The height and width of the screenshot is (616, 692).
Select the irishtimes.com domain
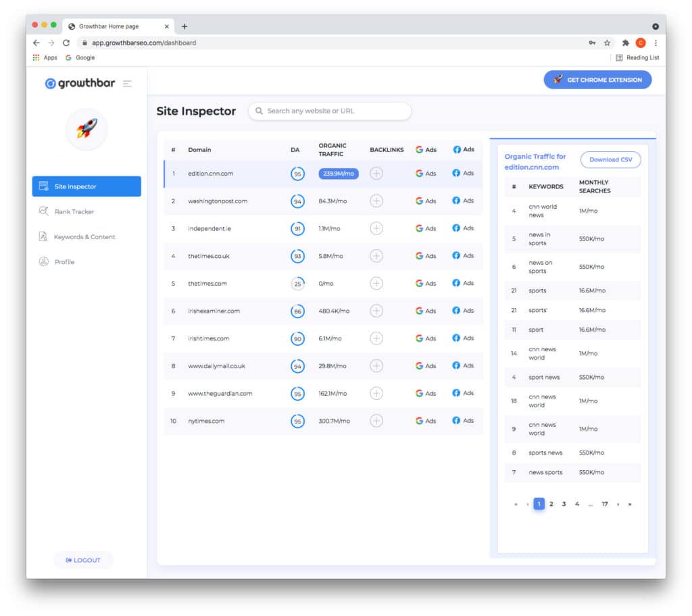[208, 338]
